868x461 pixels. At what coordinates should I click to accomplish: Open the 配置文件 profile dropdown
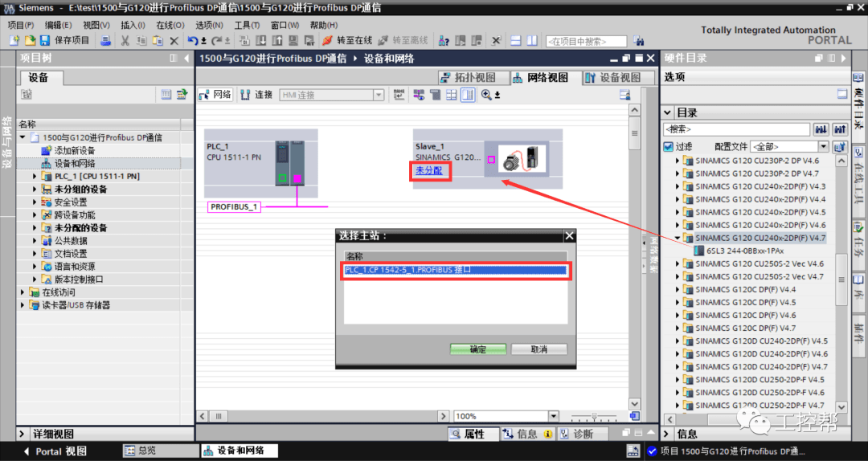click(x=823, y=147)
